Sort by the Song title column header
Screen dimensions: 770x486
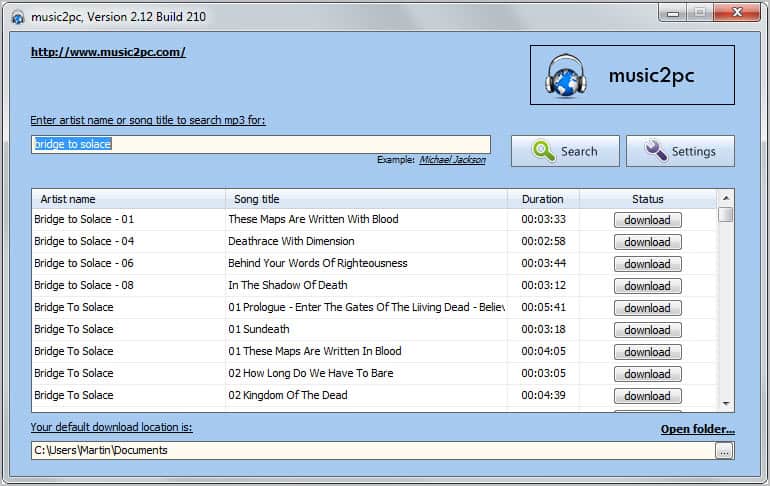(x=366, y=199)
